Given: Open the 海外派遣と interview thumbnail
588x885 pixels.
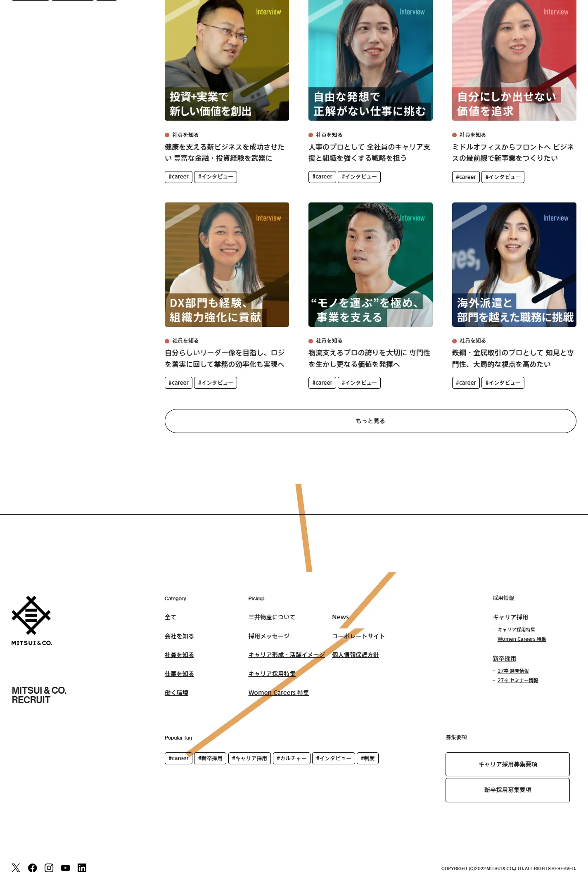Looking at the screenshot, I should tap(514, 264).
